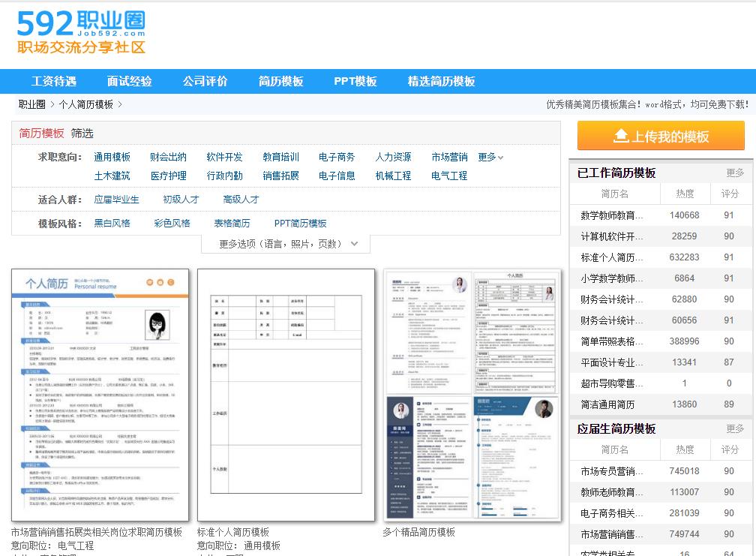Image resolution: width=756 pixels, height=556 pixels.
Task: Choose 黑白风格 template style
Action: [x=112, y=223]
